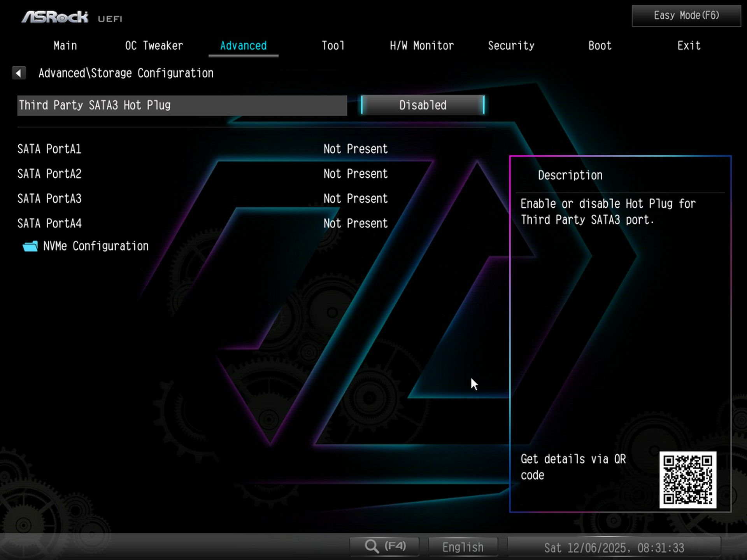The height and width of the screenshot is (560, 747).
Task: Go to the Security menu
Action: (511, 45)
